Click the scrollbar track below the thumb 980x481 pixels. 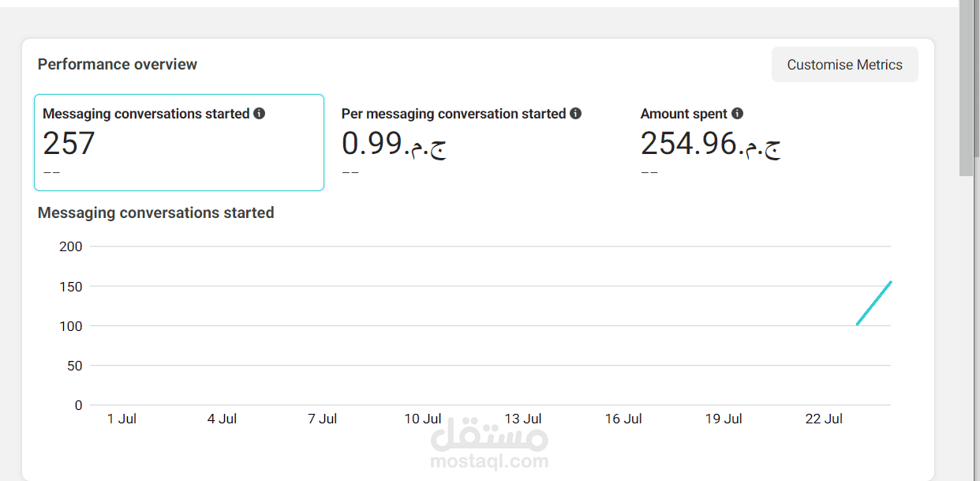coord(967,328)
